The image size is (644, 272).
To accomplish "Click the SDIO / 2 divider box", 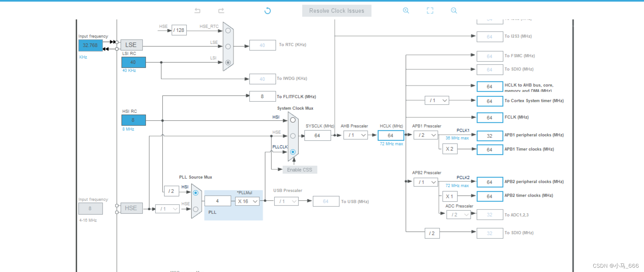I will click(x=432, y=233).
